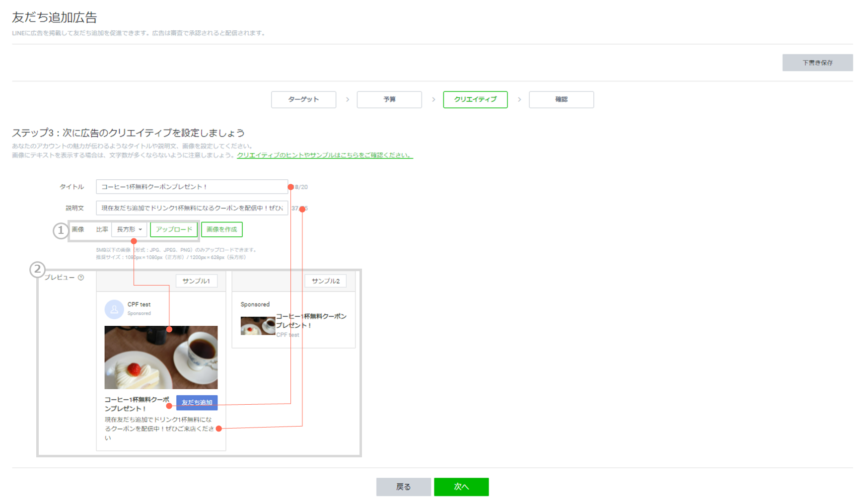Click the 下書き保存 button
The image size is (861, 504).
[817, 63]
